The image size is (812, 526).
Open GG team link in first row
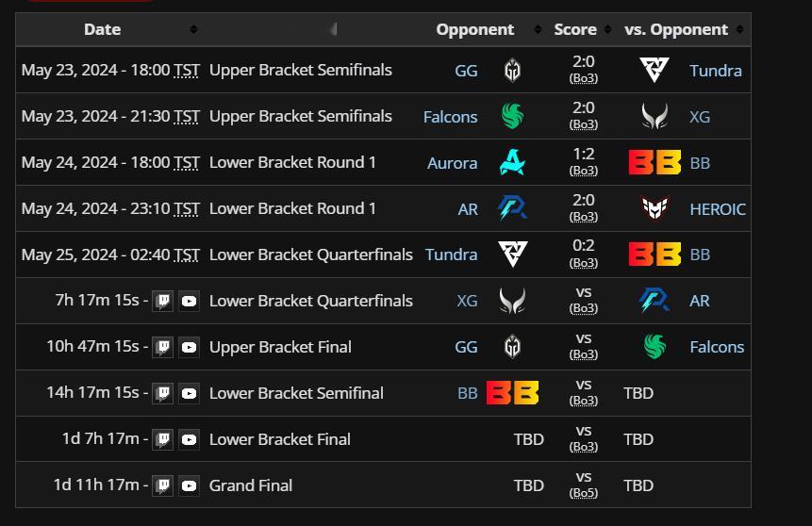tap(466, 71)
